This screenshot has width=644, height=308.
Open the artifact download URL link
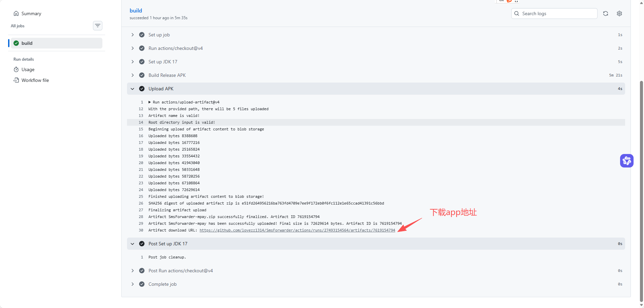point(297,230)
